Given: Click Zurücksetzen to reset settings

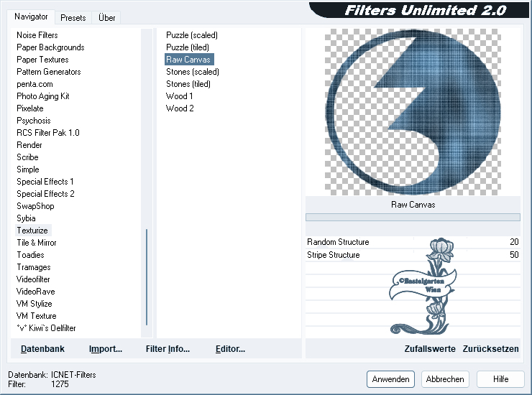Looking at the screenshot, I should 490,348.
